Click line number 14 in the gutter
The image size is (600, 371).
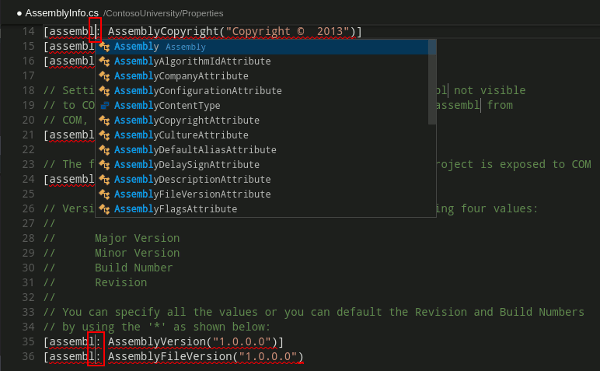[x=28, y=31]
